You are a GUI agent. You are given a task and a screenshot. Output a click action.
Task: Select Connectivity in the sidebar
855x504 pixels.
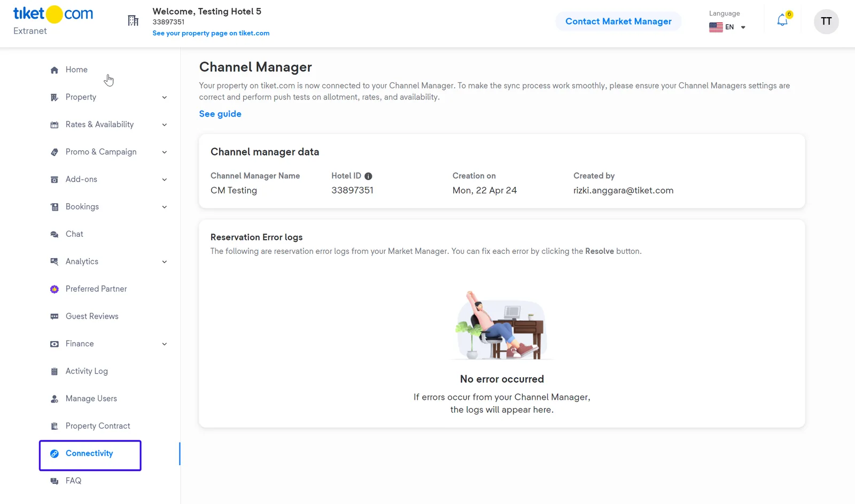pyautogui.click(x=90, y=454)
